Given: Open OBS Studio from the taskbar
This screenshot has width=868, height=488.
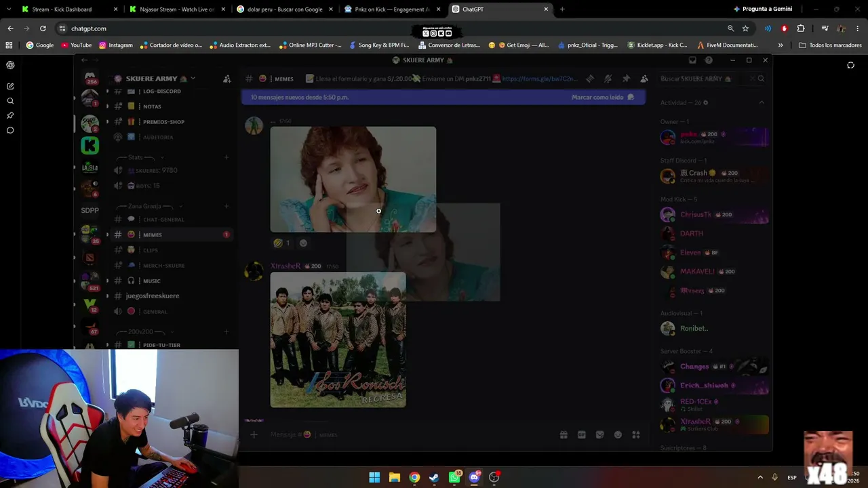Looking at the screenshot, I should point(494,477).
